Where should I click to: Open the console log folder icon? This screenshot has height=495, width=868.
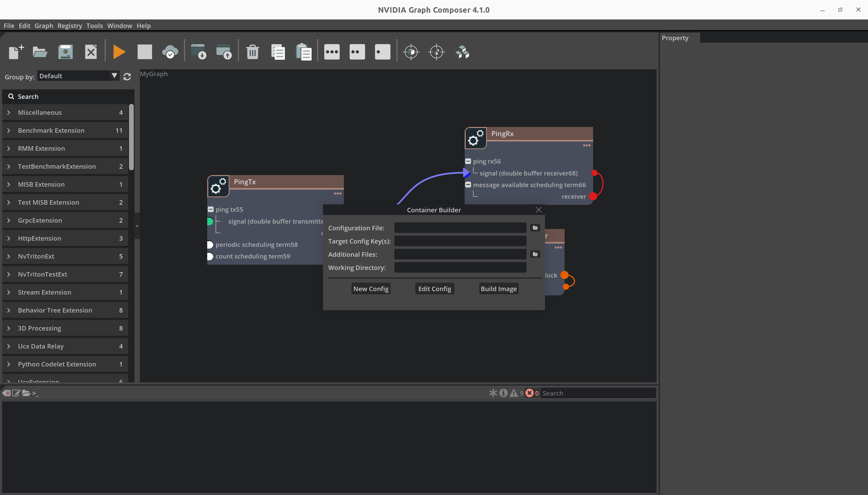point(26,393)
